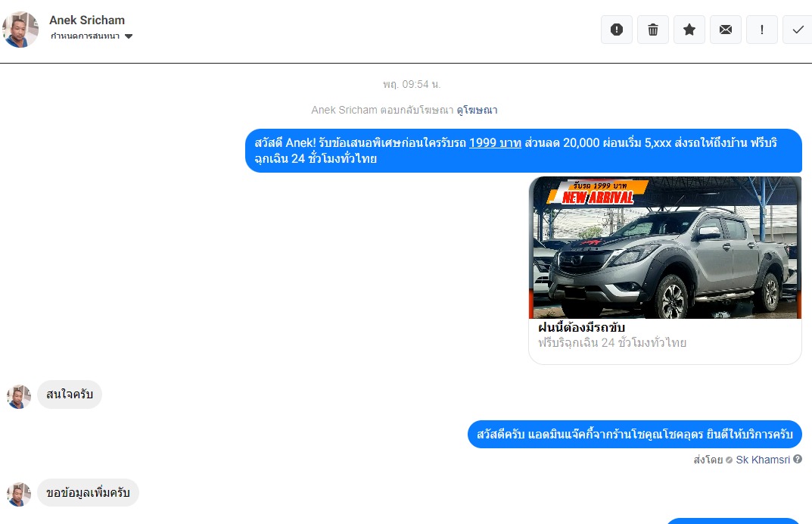812x524 pixels.
Task: Click the Anek Sricham name in header
Action: click(x=87, y=20)
